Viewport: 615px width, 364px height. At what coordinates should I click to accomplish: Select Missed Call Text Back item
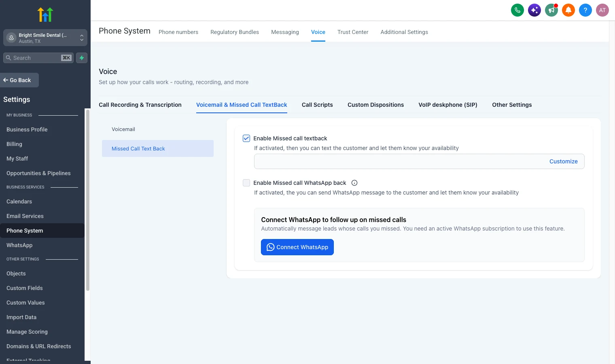[x=158, y=148]
